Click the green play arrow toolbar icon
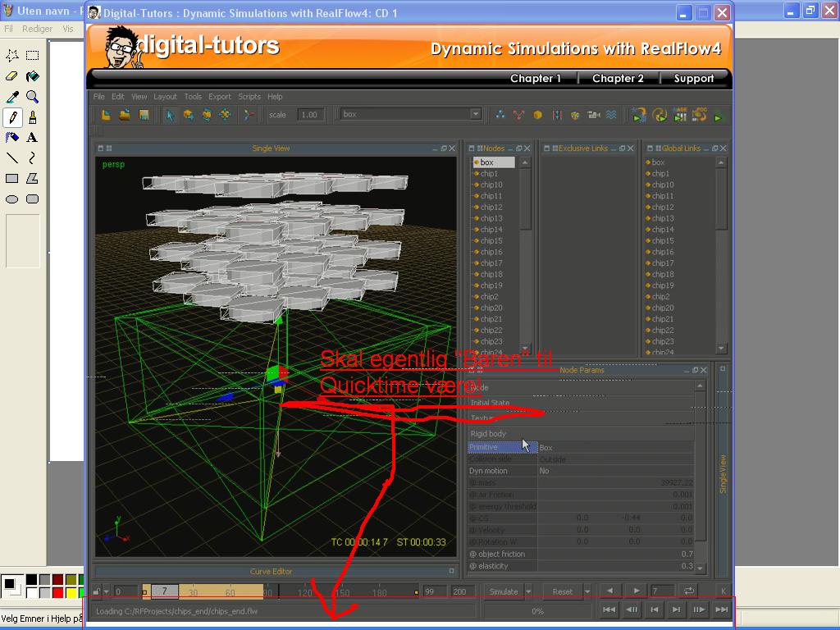The width and height of the screenshot is (840, 630). pyautogui.click(x=718, y=116)
